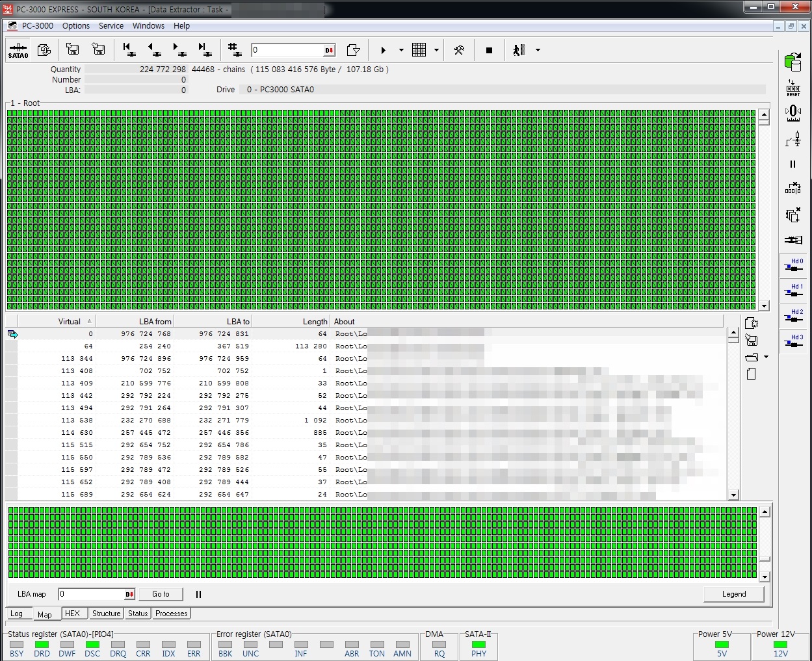Click the SATA0 port selection icon
Screen dimensions: 812x661
point(18,50)
